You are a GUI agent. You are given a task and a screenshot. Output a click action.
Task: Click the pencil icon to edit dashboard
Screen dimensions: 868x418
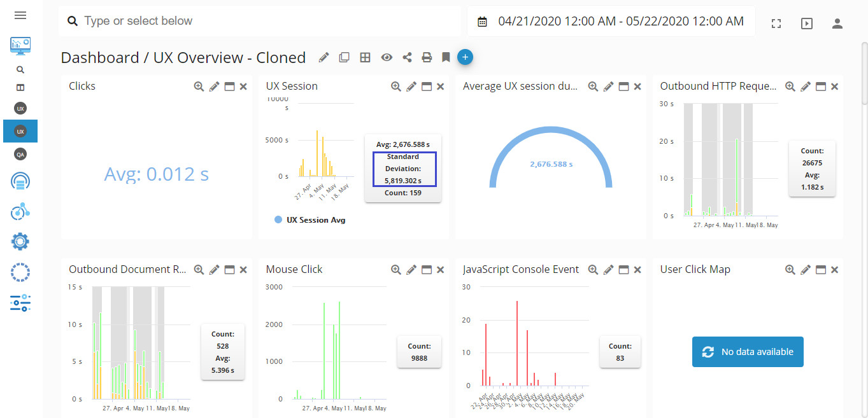point(324,58)
